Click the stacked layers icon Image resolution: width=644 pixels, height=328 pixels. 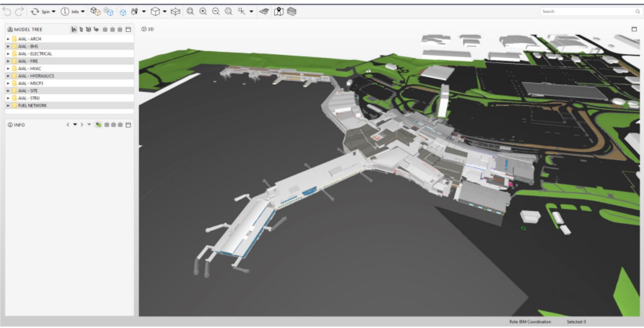point(292,12)
